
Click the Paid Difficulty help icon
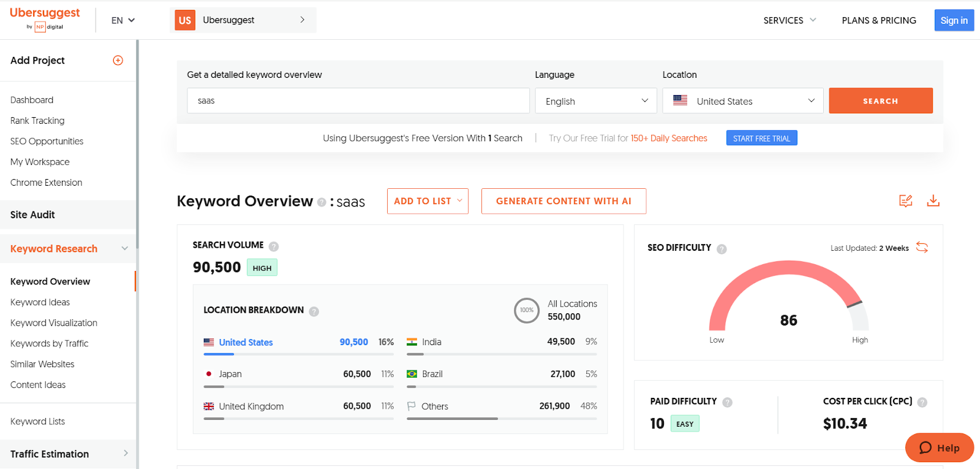point(727,402)
